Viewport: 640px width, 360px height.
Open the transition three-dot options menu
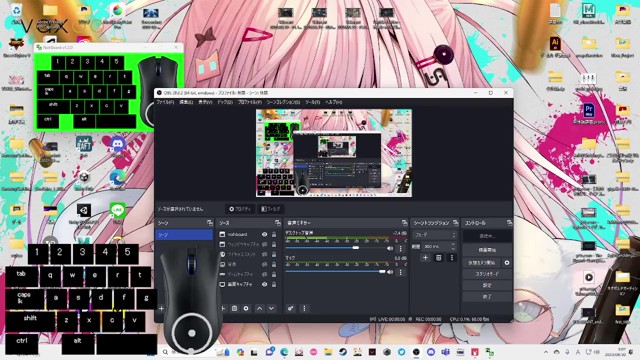click(x=451, y=258)
